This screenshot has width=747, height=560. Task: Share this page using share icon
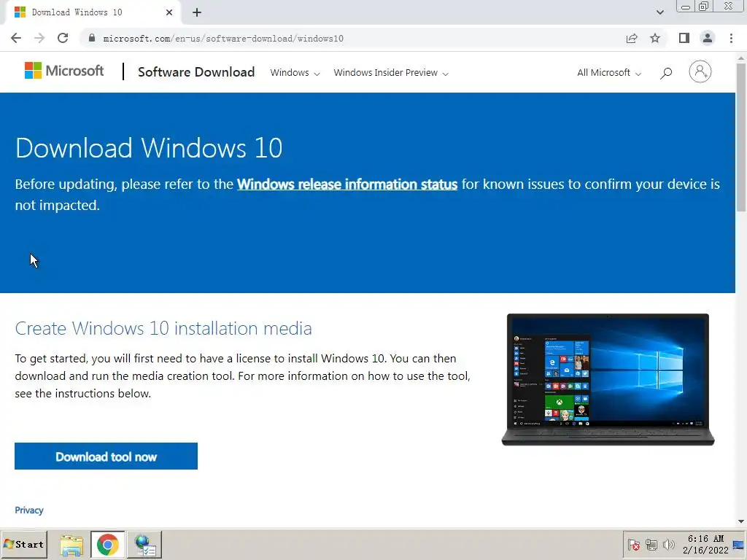point(632,38)
